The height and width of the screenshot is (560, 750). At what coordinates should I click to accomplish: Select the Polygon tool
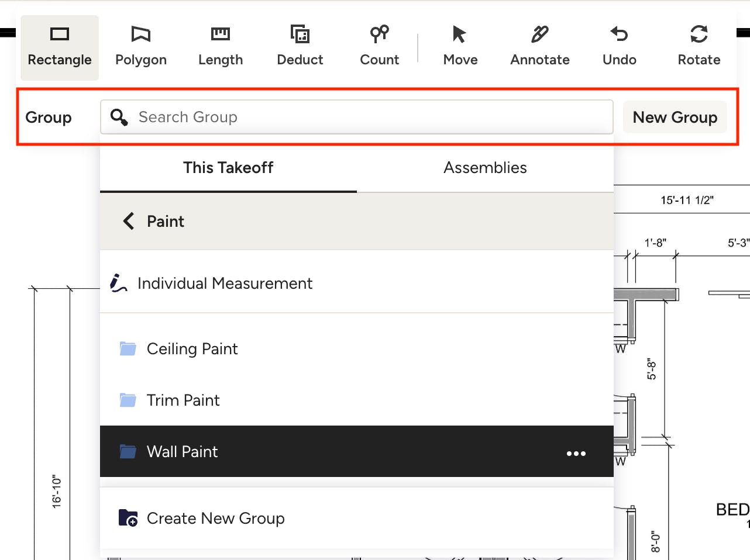point(141,47)
